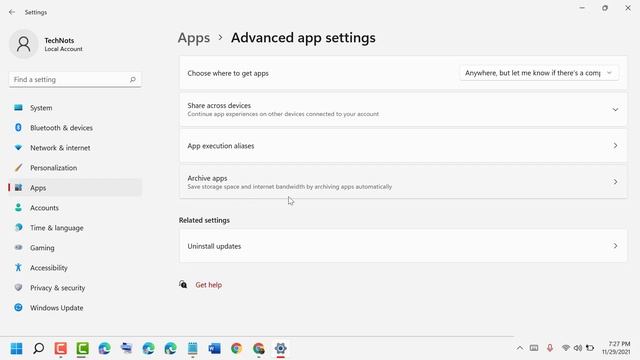
Task: Click the Get help link
Action: (209, 285)
